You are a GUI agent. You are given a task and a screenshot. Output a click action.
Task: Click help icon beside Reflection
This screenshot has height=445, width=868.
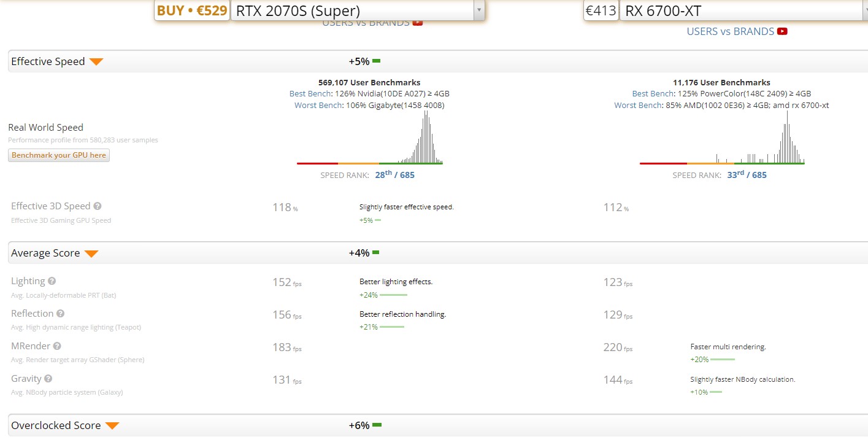61,314
